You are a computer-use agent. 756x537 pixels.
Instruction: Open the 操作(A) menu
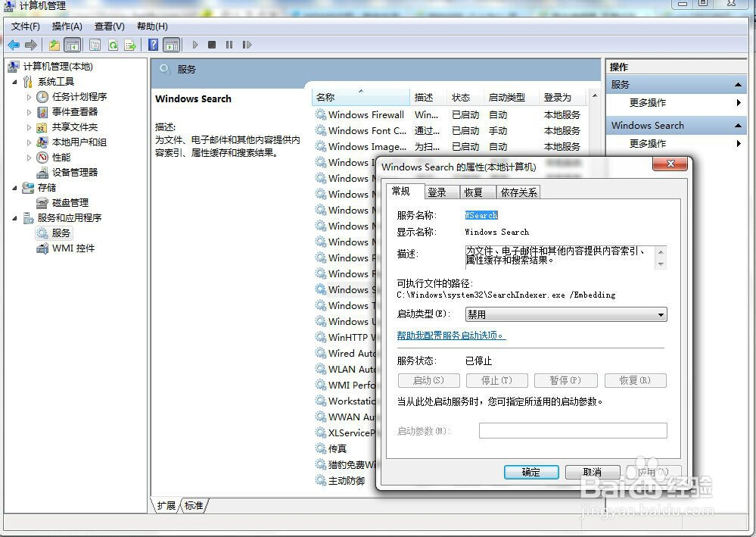point(67,27)
